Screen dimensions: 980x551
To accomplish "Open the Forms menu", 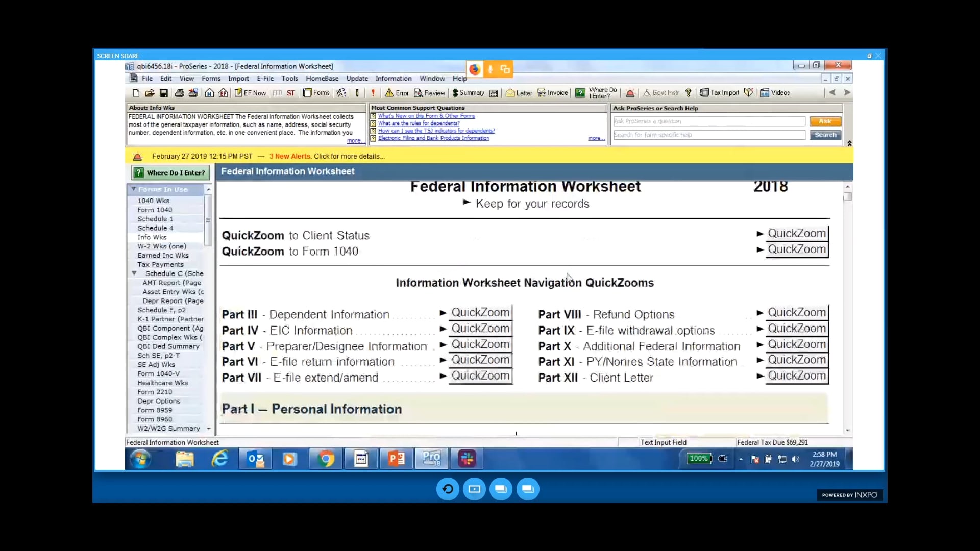I will point(211,79).
